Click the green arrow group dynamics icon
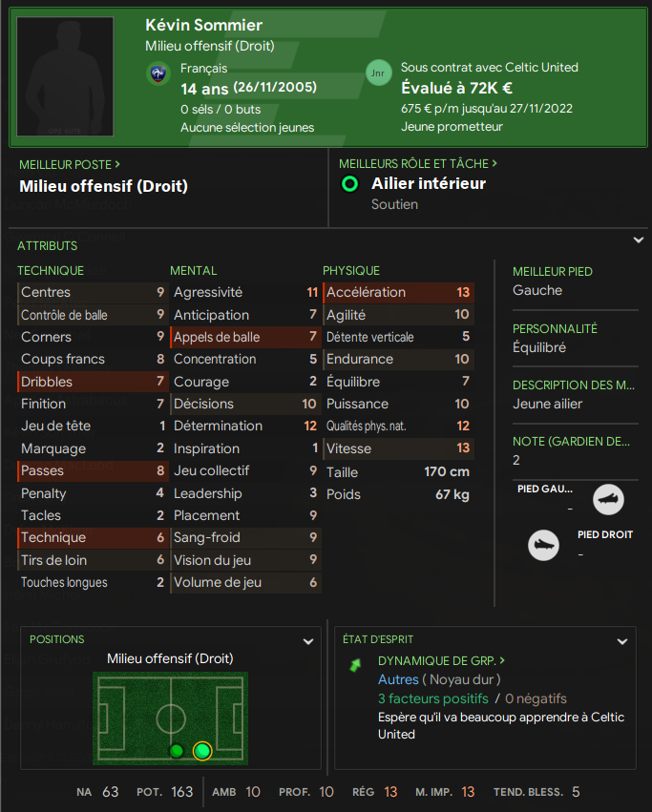 point(356,663)
